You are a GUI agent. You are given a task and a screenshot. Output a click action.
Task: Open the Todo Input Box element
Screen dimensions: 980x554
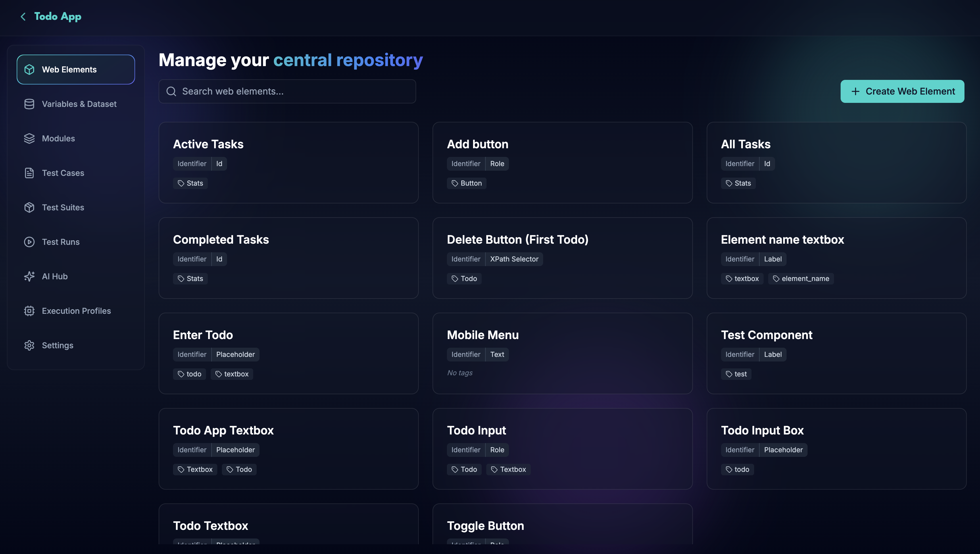tap(836, 449)
